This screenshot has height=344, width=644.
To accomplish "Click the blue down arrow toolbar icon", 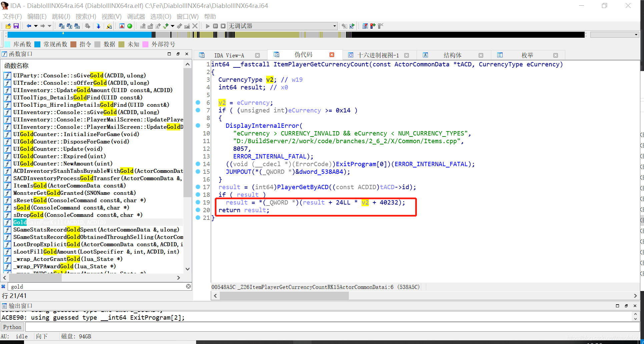I will pos(98,26).
